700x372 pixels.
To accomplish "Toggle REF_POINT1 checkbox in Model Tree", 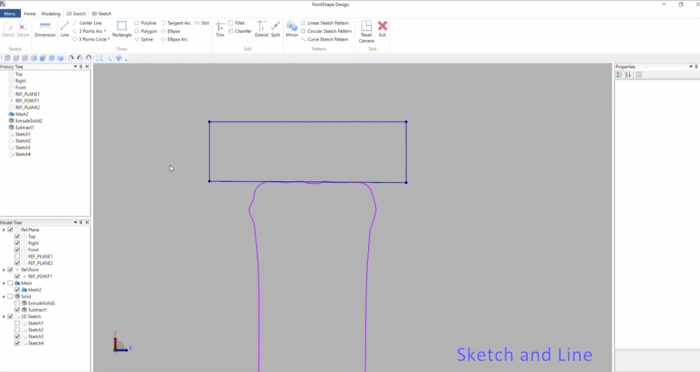I will (17, 276).
